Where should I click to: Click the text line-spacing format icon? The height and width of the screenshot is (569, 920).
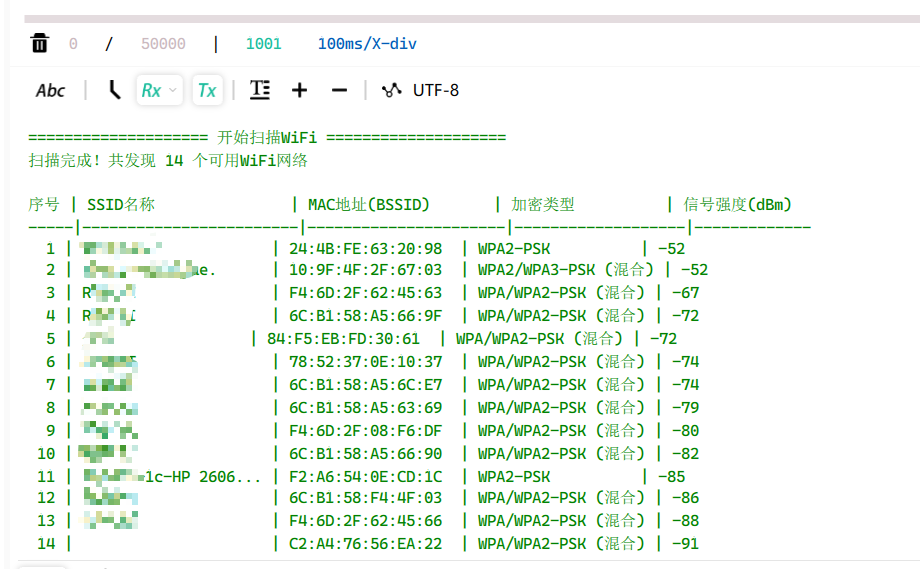(x=260, y=90)
